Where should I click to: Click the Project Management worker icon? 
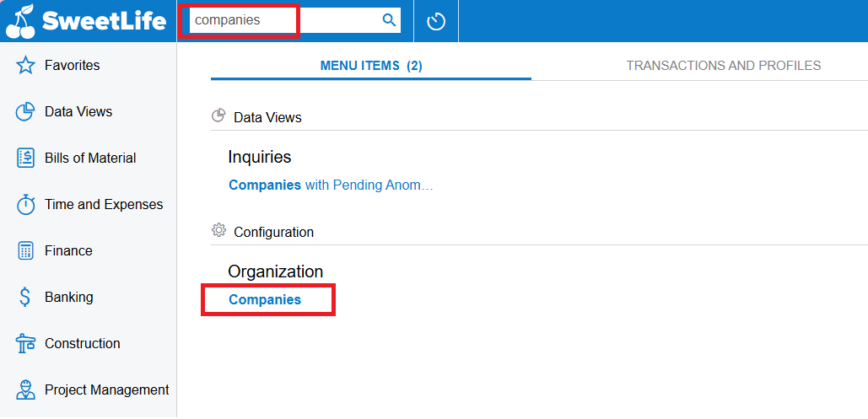click(25, 390)
